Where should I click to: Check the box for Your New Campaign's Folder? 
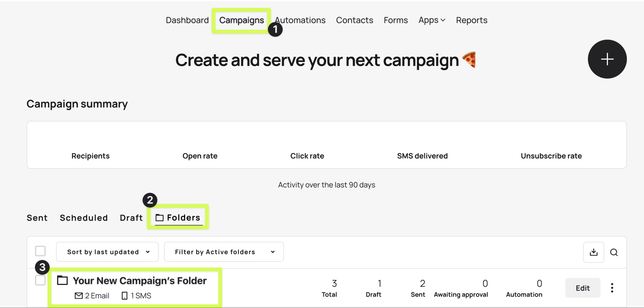click(x=40, y=280)
